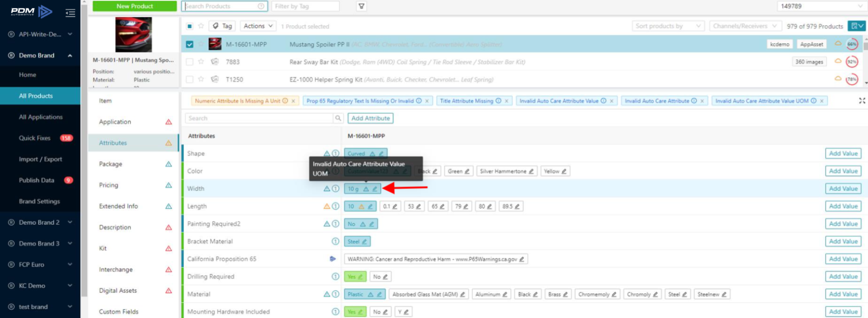Click the info icon on Painting Required2 row
Screen dimensions: 868x318
335,224
